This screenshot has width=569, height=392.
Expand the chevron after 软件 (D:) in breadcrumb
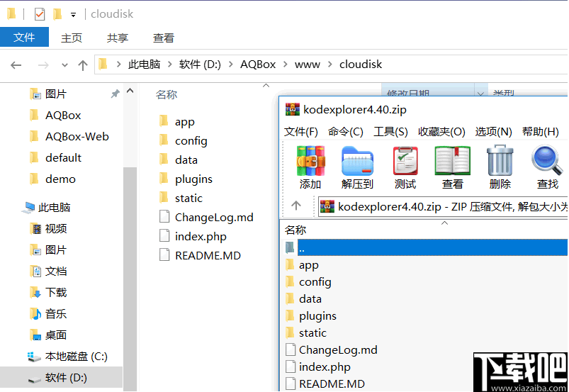[230, 65]
